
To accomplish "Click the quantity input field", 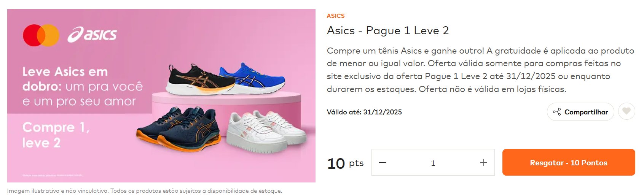I will point(433,162).
